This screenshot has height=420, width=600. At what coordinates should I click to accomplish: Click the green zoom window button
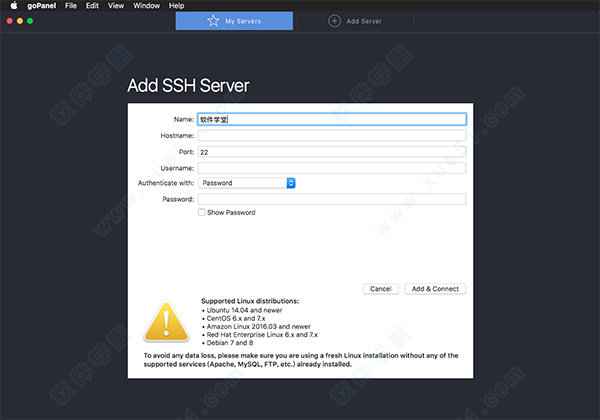[x=30, y=21]
